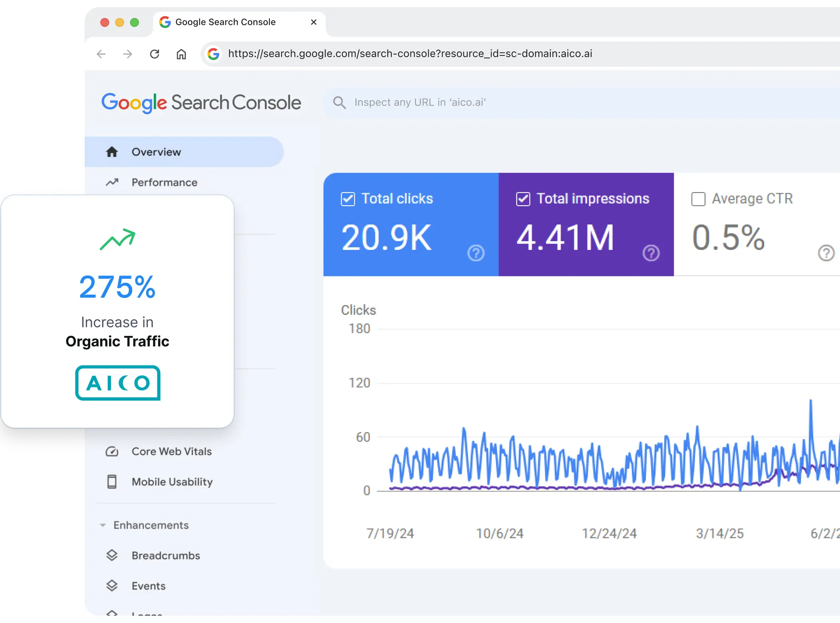Click the search magnifier icon

pyautogui.click(x=340, y=103)
